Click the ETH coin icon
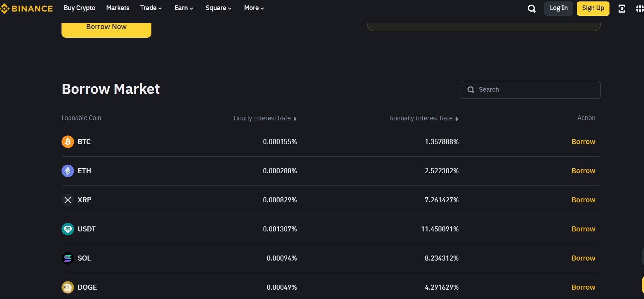The width and height of the screenshot is (644, 299). (68, 171)
